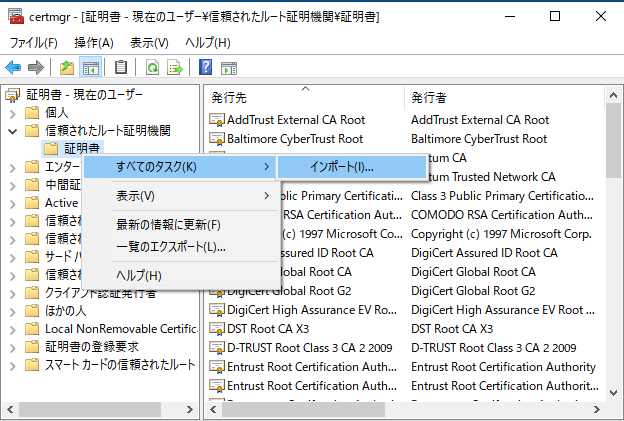Open the ヘルプ(H) menu in menu bar
This screenshot has height=421, width=624.
208,43
